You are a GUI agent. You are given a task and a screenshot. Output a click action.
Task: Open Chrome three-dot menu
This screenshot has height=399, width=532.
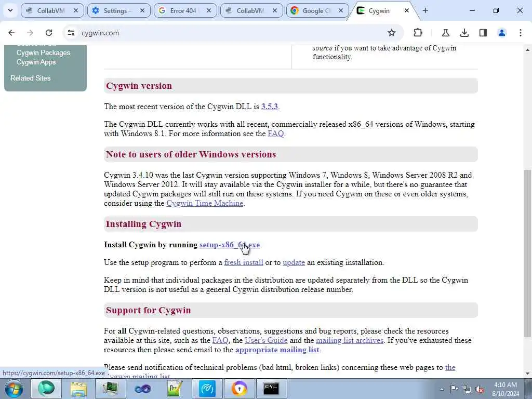tap(521, 33)
